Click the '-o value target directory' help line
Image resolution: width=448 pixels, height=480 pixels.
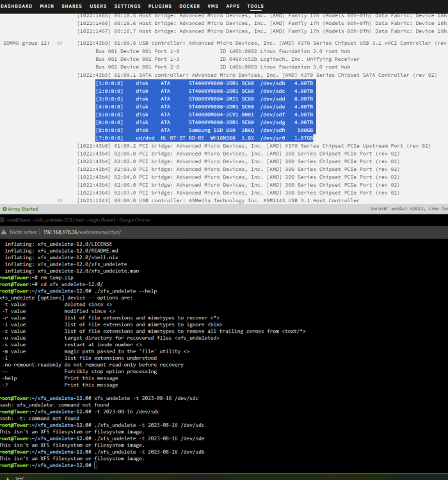[111, 338]
